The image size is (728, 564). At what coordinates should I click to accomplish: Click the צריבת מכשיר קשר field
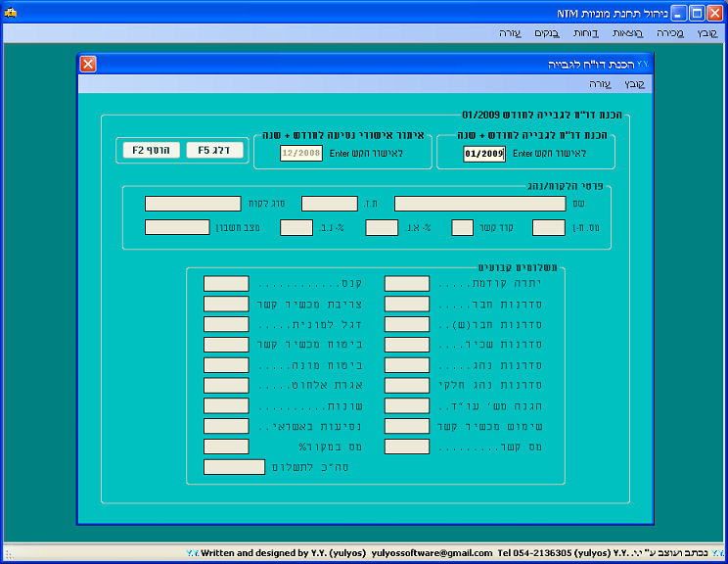[227, 304]
